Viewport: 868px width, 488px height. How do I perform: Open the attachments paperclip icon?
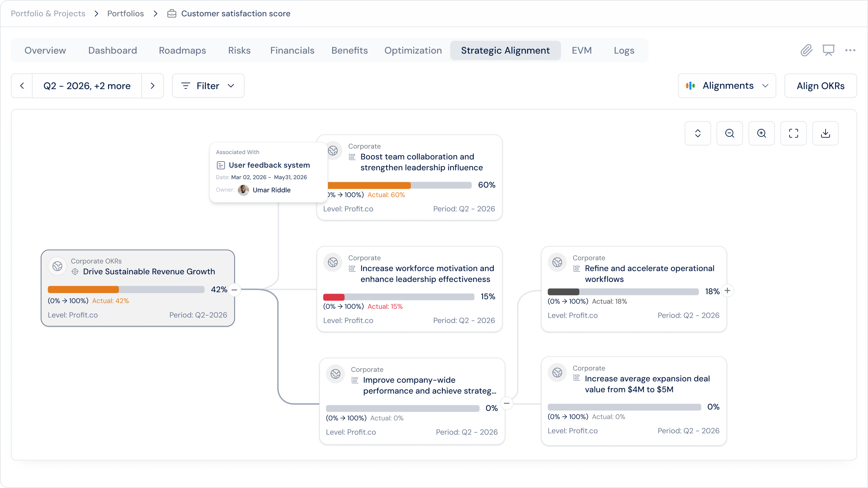pyautogui.click(x=806, y=50)
